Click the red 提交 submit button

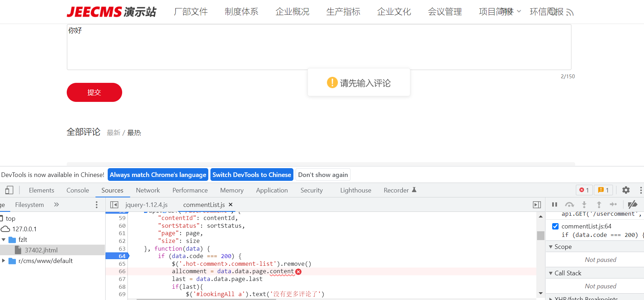[x=94, y=92]
